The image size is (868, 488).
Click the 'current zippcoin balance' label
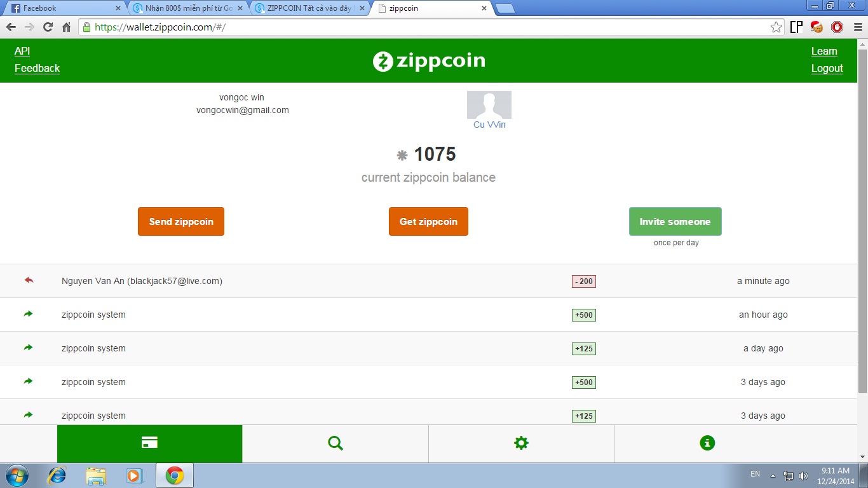tap(428, 178)
